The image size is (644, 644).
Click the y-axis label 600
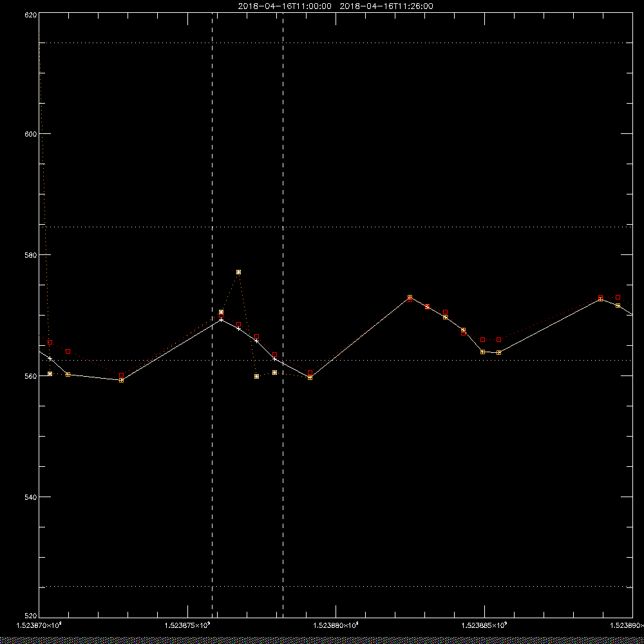pyautogui.click(x=31, y=134)
